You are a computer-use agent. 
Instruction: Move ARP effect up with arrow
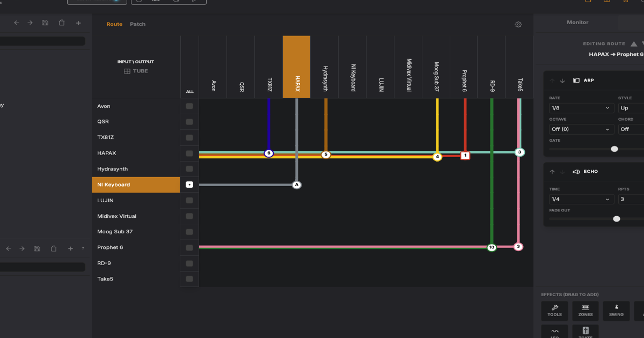[552, 80]
